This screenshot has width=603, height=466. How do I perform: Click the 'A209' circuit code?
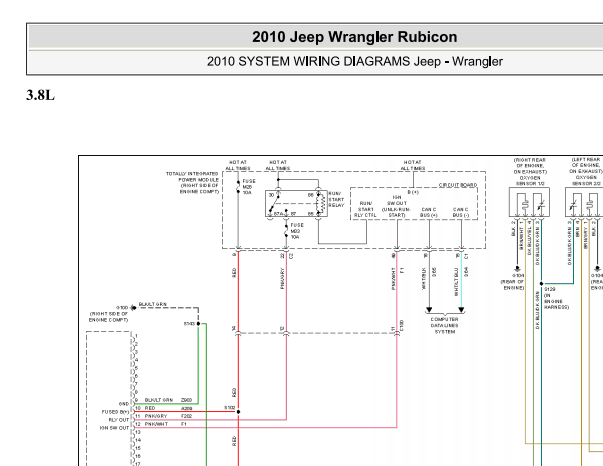(x=186, y=408)
